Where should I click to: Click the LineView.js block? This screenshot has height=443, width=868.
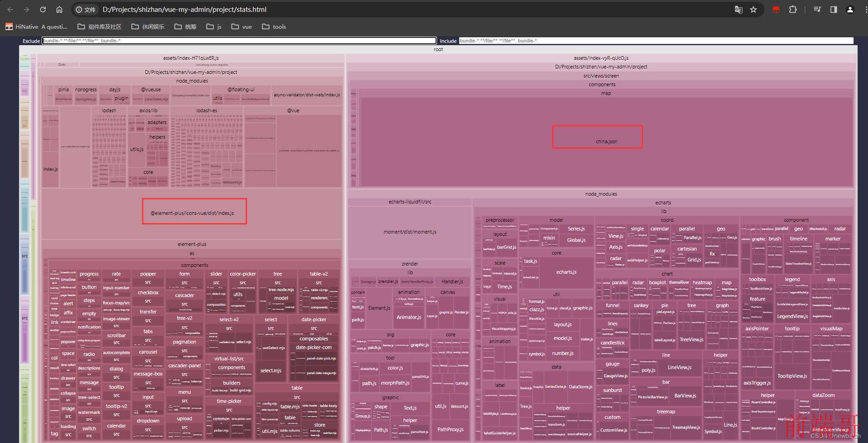pyautogui.click(x=679, y=367)
